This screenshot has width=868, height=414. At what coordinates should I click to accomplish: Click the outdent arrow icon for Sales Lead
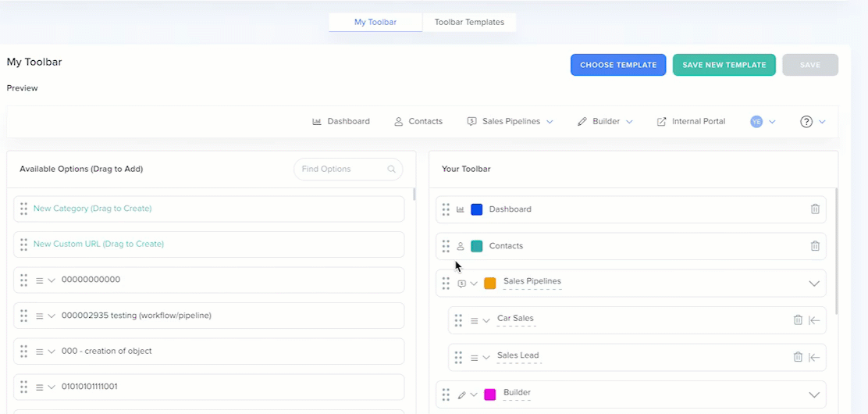(814, 357)
